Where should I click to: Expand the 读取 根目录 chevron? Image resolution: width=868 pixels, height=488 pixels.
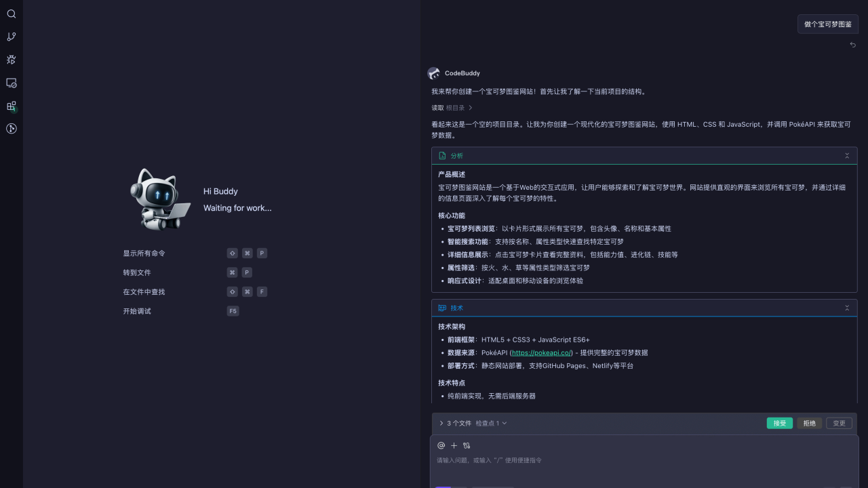point(471,108)
